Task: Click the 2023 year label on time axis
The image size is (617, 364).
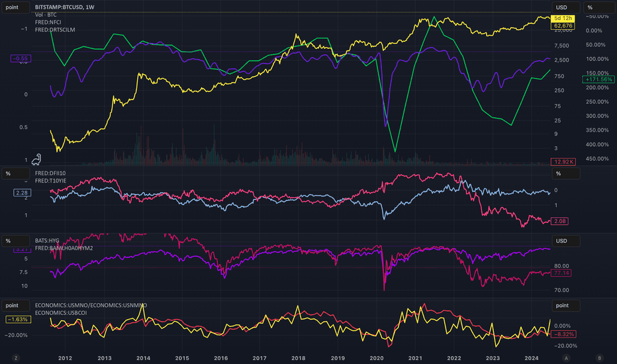Action: coord(493,358)
